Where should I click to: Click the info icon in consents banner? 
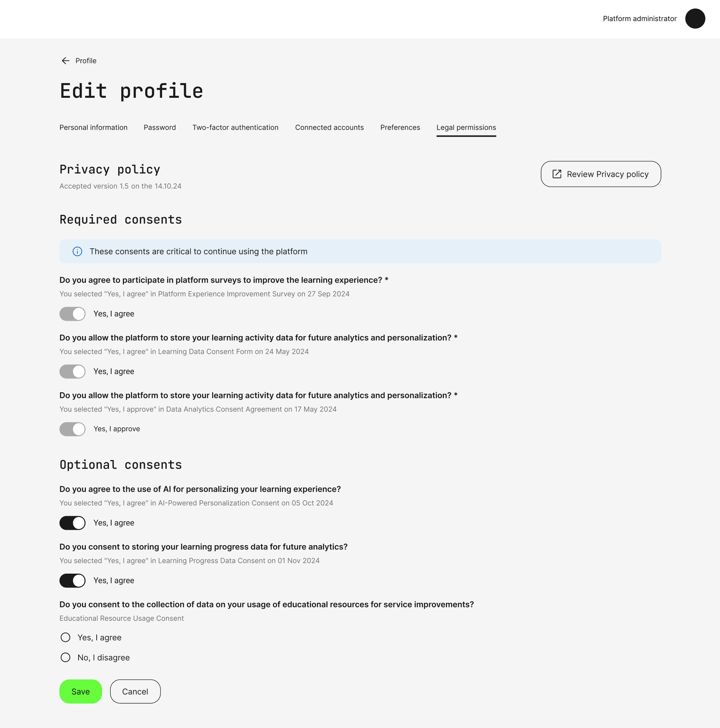pos(77,251)
